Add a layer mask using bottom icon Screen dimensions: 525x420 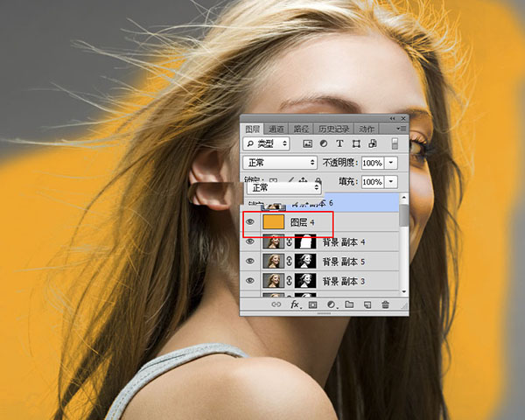pyautogui.click(x=312, y=304)
